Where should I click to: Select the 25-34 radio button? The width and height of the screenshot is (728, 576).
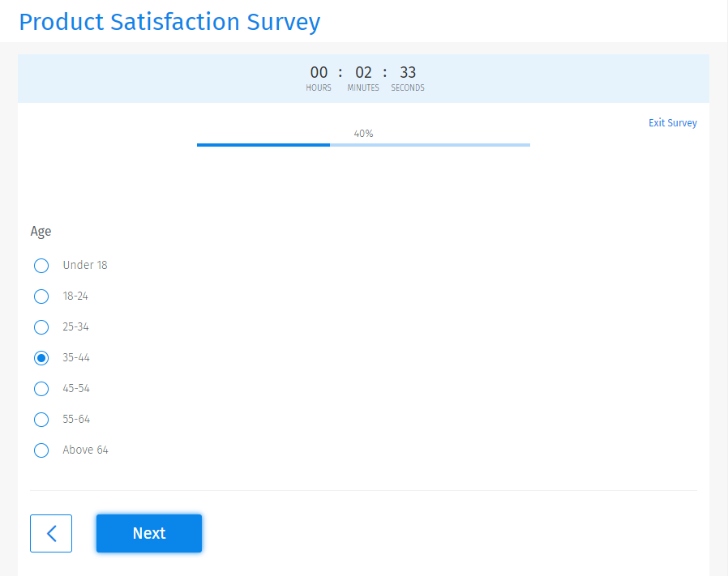click(41, 327)
